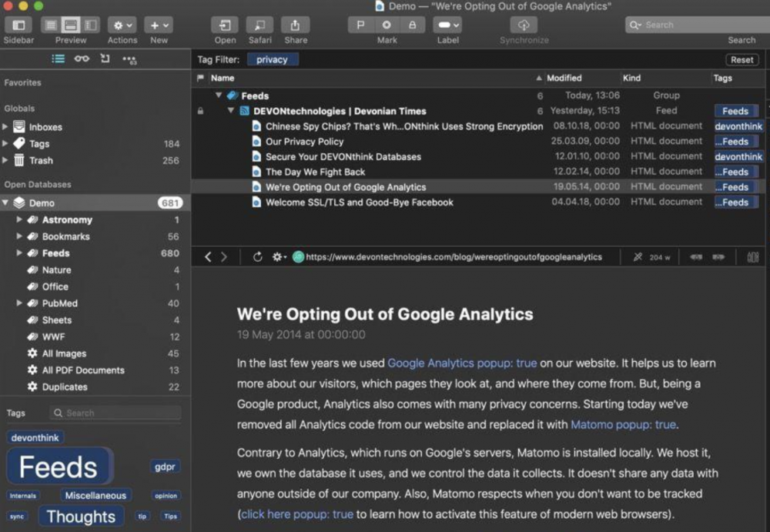Reload the previewed web page
The image size is (770, 532).
pyautogui.click(x=257, y=257)
